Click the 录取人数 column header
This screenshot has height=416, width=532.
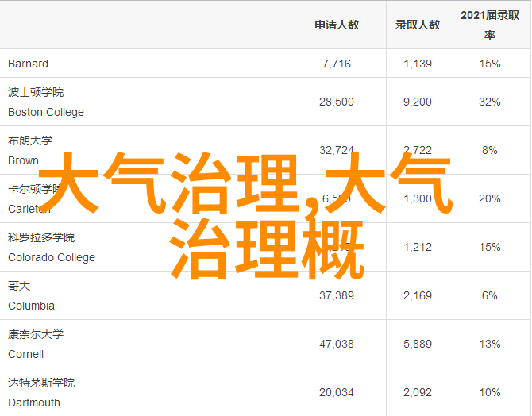pos(418,25)
